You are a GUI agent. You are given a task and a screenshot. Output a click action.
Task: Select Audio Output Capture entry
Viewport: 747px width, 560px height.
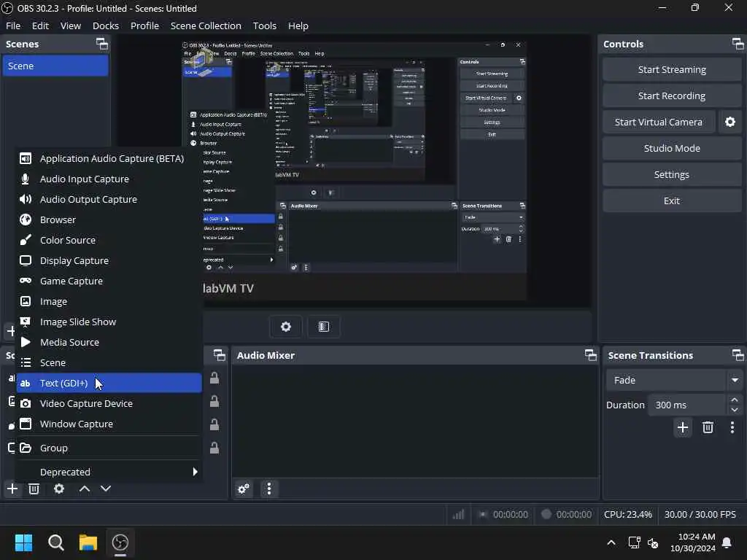(x=109, y=200)
